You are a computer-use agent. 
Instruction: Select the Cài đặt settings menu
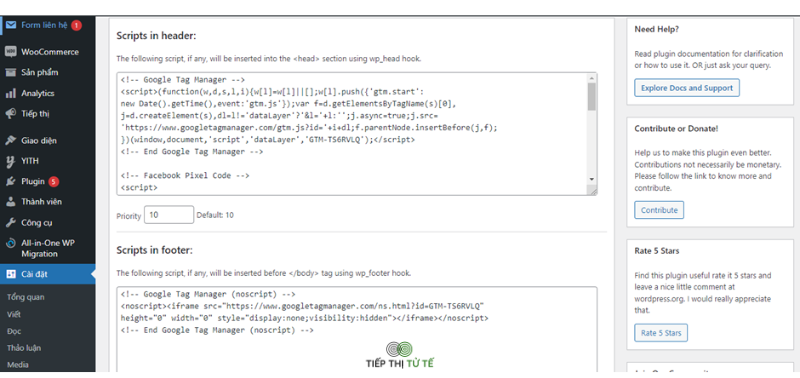click(47, 274)
